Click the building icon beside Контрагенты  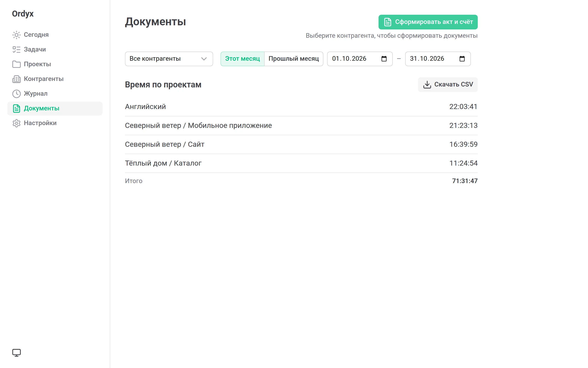coord(17,79)
